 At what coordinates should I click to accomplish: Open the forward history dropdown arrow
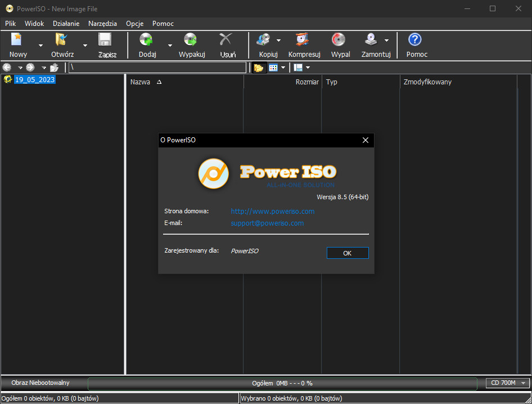[44, 68]
